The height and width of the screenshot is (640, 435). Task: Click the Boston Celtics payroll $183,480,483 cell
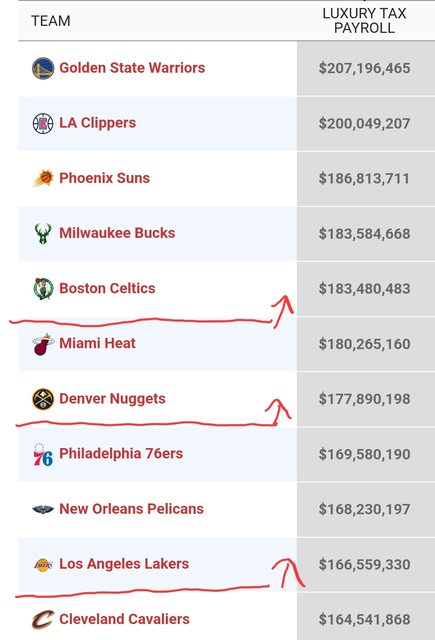pos(364,289)
